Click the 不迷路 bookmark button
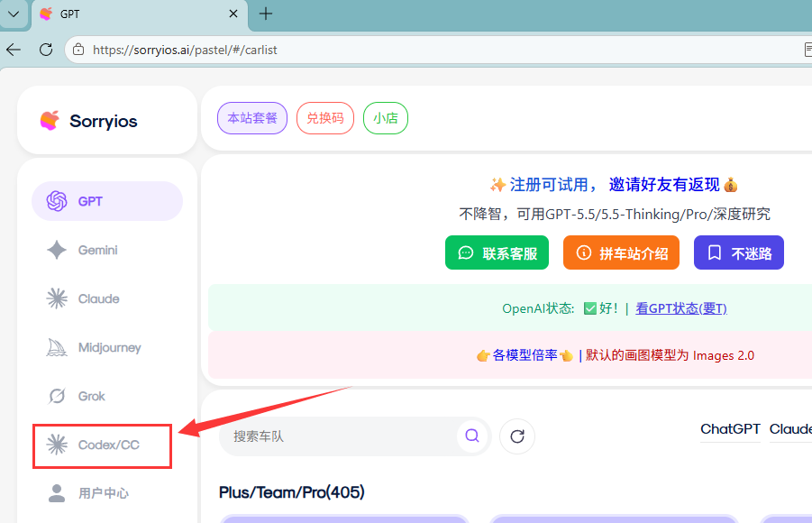This screenshot has height=523, width=812. [739, 253]
